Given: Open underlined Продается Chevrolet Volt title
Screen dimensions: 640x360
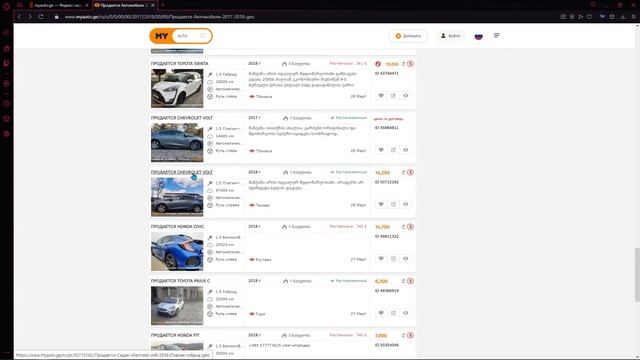Looking at the screenshot, I should click(182, 172).
